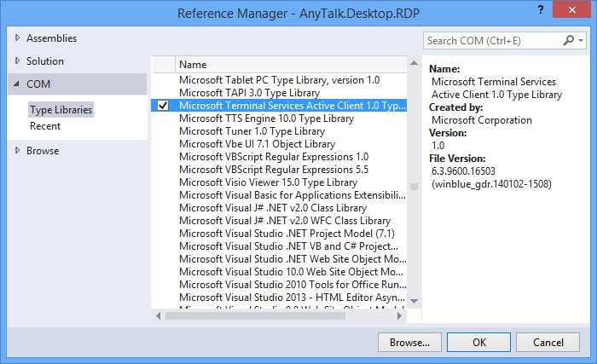Click the vertical scrollbar thumb
597x364 pixels.
(414, 187)
